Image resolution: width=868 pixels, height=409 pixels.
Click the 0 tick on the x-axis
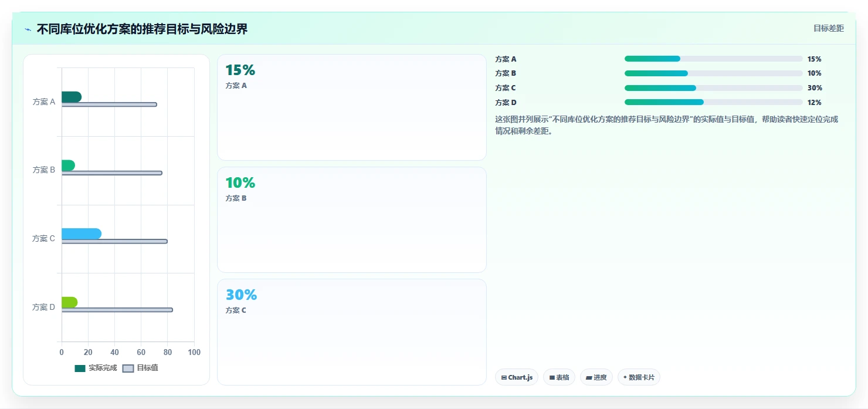[62, 352]
